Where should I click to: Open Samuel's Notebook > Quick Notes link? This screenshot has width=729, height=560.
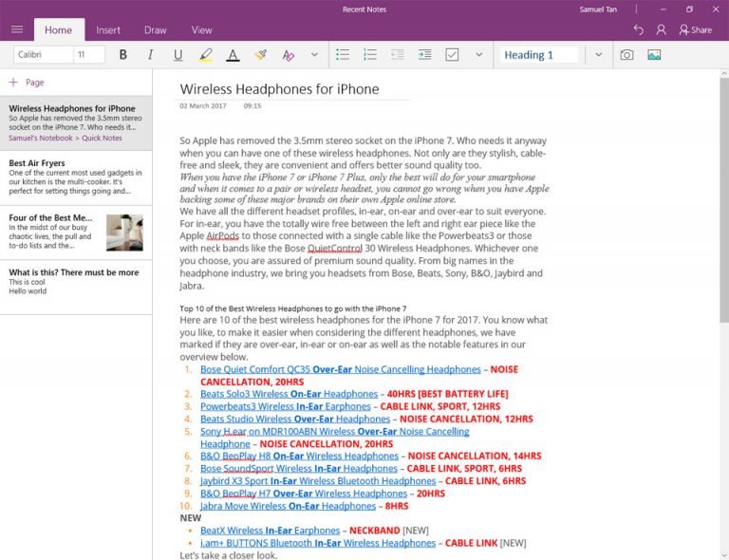tap(65, 138)
